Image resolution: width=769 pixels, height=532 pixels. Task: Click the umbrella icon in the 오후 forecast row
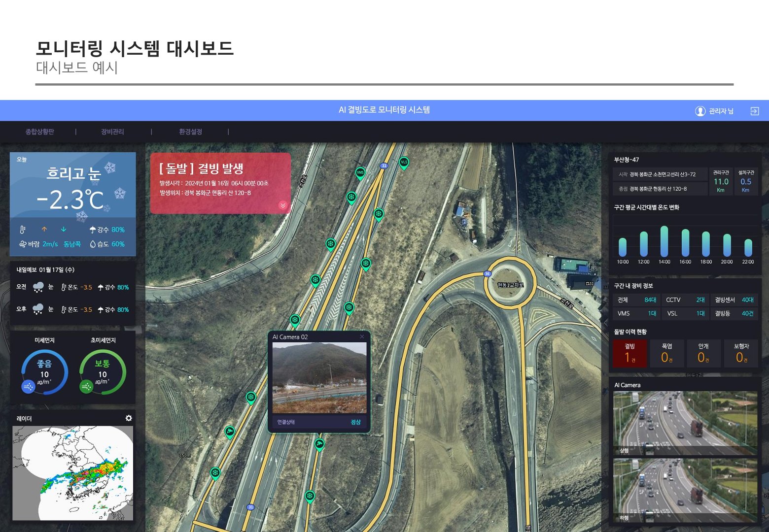(x=101, y=309)
